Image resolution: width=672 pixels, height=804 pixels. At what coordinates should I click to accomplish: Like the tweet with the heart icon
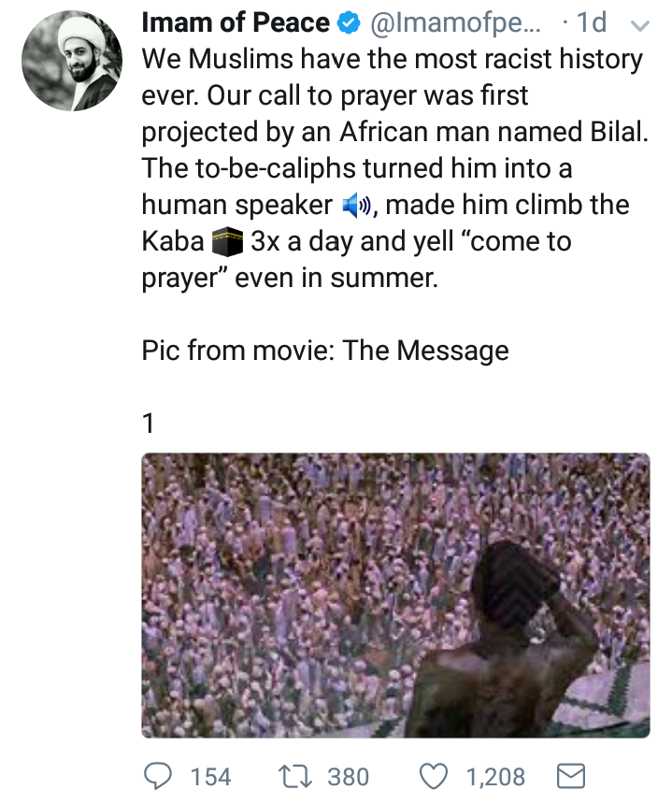coord(436,776)
